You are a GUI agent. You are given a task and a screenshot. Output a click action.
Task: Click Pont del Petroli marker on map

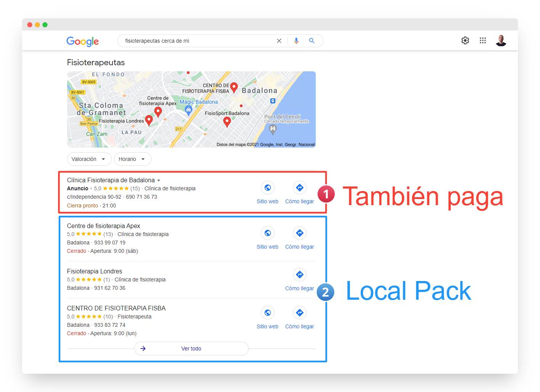273,130
